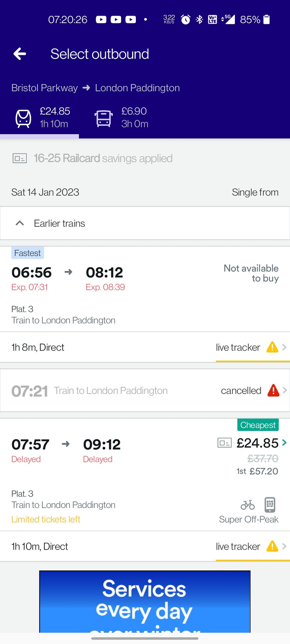The width and height of the screenshot is (290, 644).
Task: Tap red alert icon on cancelled train
Action: pyautogui.click(x=273, y=391)
